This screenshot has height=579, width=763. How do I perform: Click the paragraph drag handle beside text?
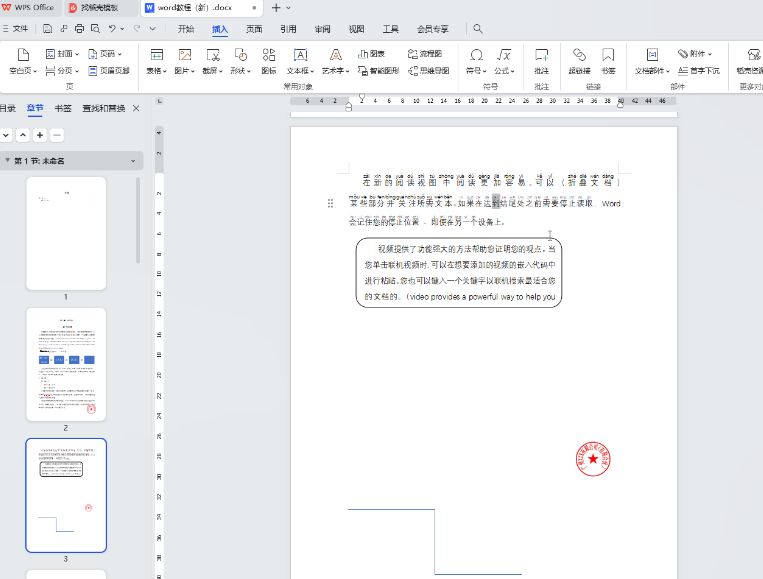tap(330, 203)
